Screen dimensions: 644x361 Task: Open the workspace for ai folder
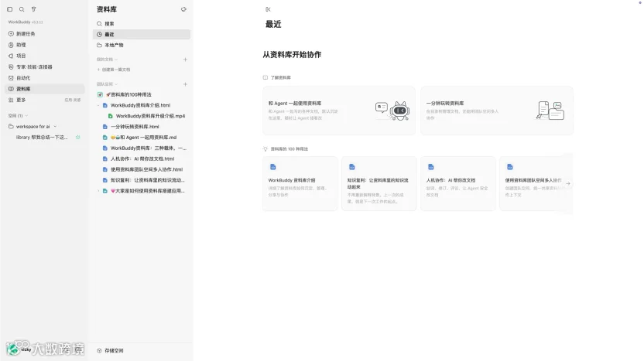click(33, 126)
